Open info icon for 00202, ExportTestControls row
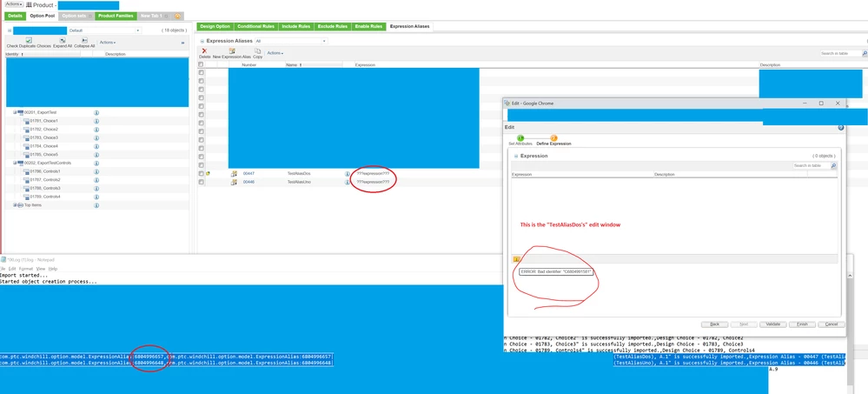The width and height of the screenshot is (868, 394). tap(96, 163)
